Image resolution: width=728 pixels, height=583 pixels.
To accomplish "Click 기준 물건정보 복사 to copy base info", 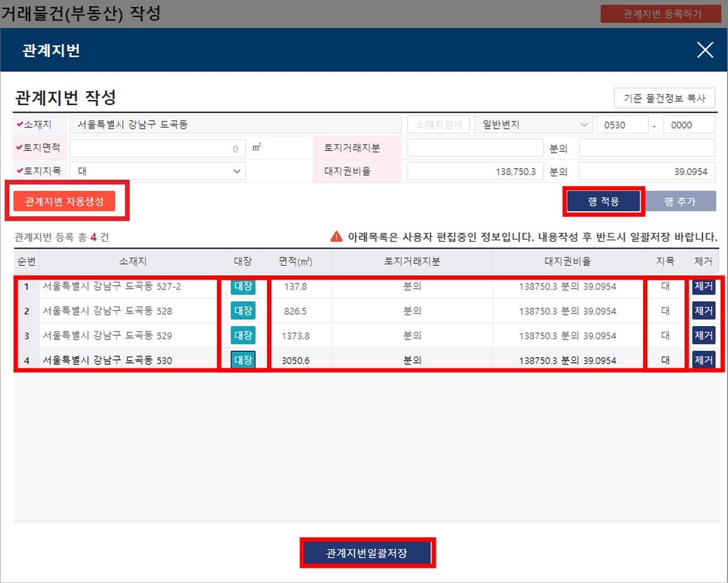I will click(x=664, y=98).
